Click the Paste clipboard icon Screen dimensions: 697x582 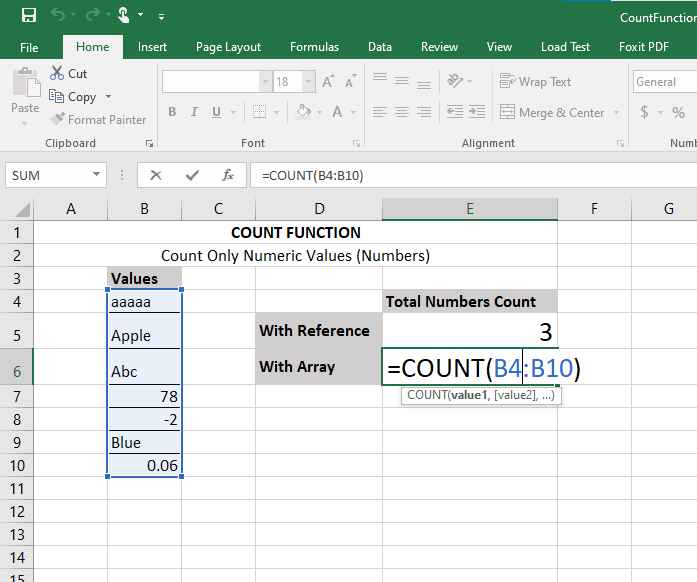26,83
